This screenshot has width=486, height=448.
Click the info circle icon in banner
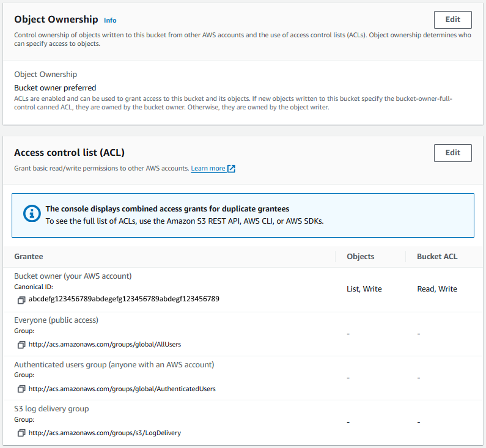pyautogui.click(x=32, y=213)
